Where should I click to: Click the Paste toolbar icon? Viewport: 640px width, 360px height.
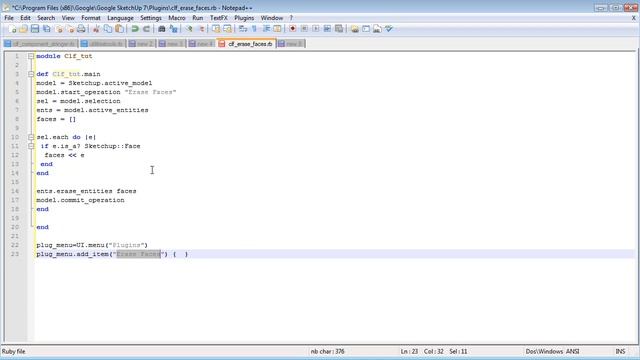pyautogui.click(x=119, y=29)
